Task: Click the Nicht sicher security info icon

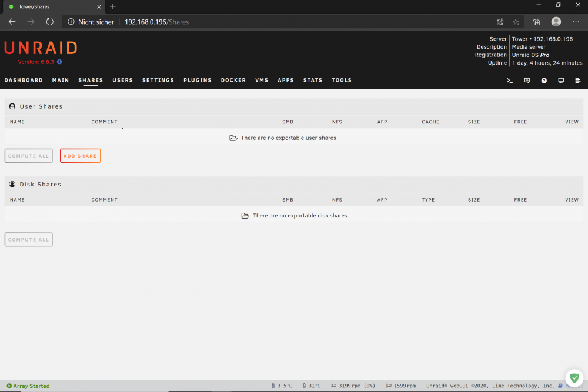Action: [71, 22]
